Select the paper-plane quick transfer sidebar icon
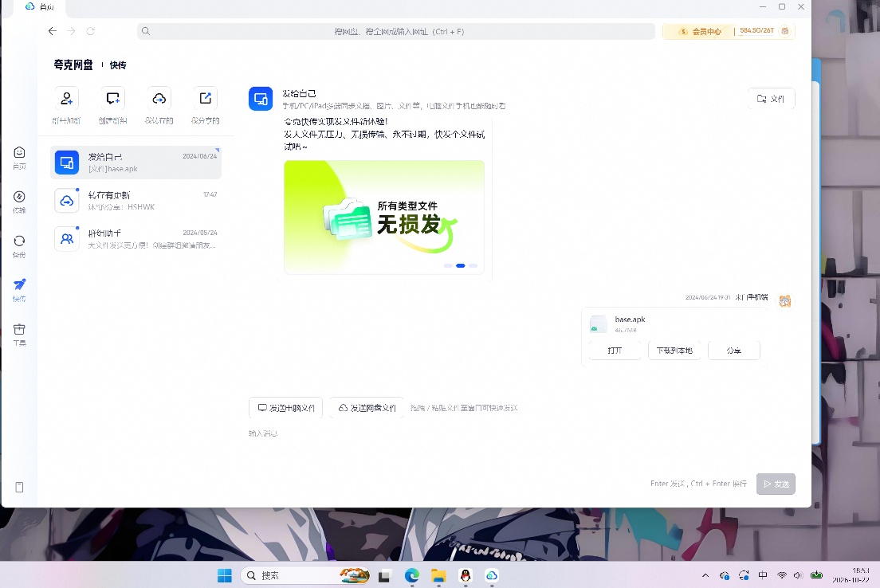The height and width of the screenshot is (588, 880). point(19,284)
